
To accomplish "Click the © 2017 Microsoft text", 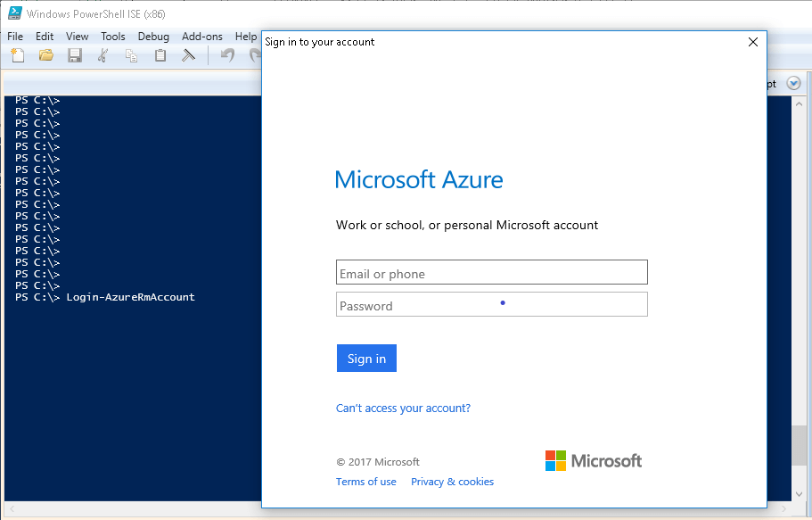I will click(x=378, y=462).
